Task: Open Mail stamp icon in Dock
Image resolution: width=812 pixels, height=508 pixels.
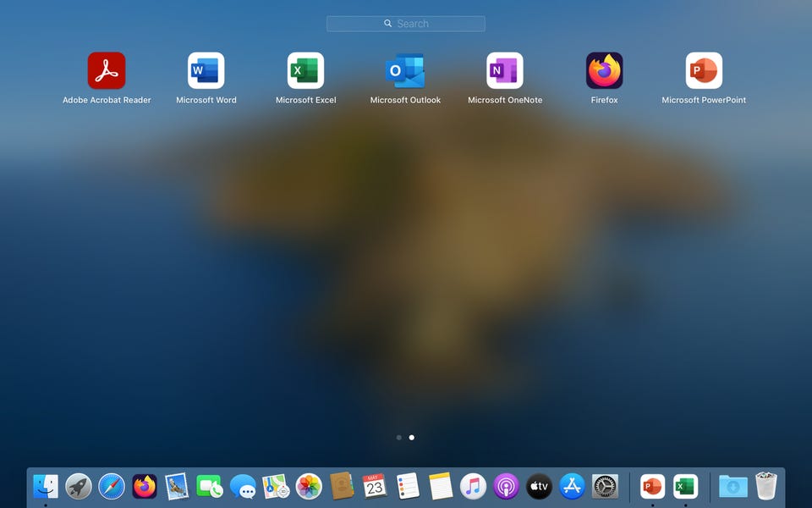Action: pos(177,487)
